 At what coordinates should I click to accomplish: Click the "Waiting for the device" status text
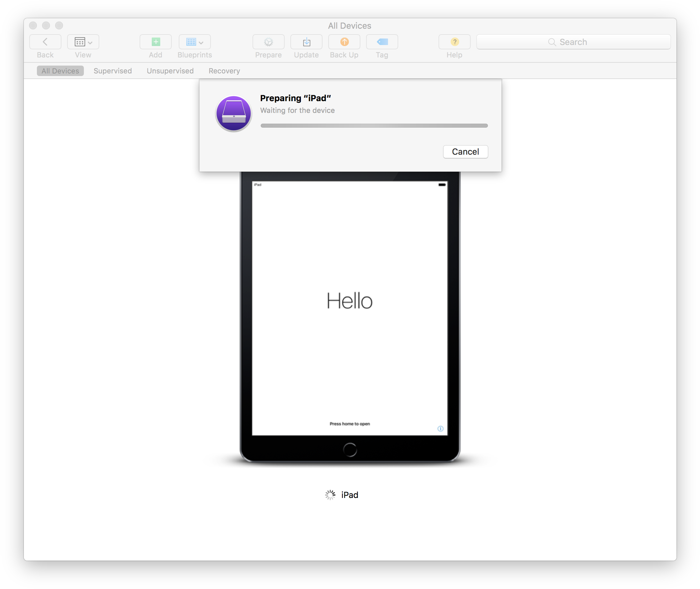[297, 110]
